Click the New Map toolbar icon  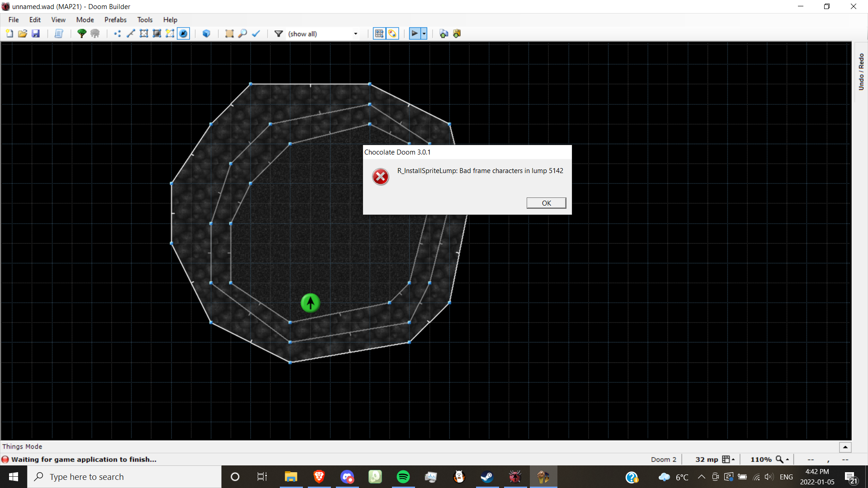9,33
